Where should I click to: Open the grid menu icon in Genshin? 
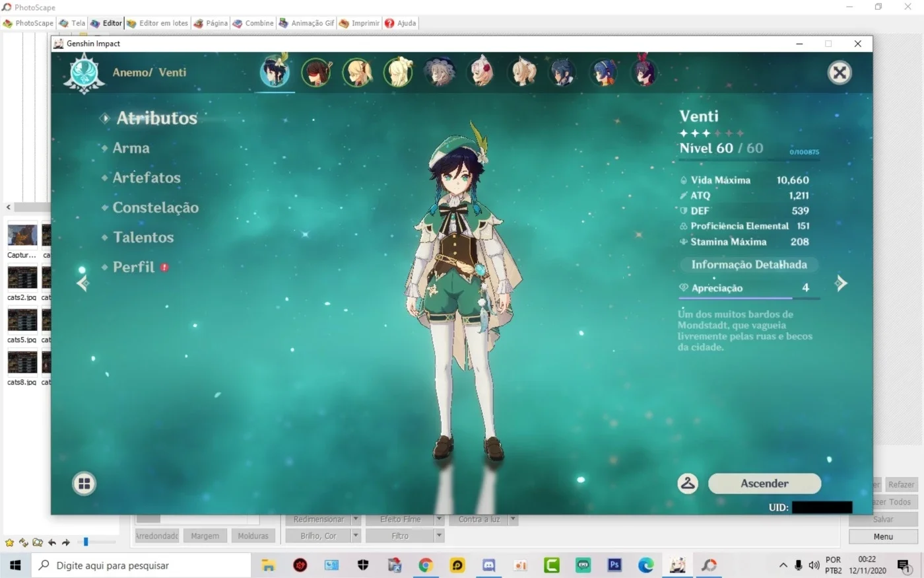(x=84, y=484)
